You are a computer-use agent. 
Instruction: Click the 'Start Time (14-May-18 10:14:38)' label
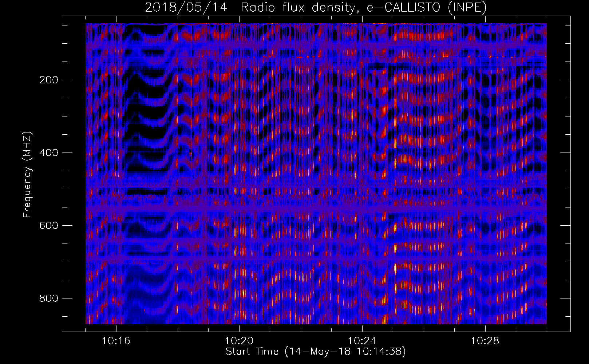click(316, 352)
